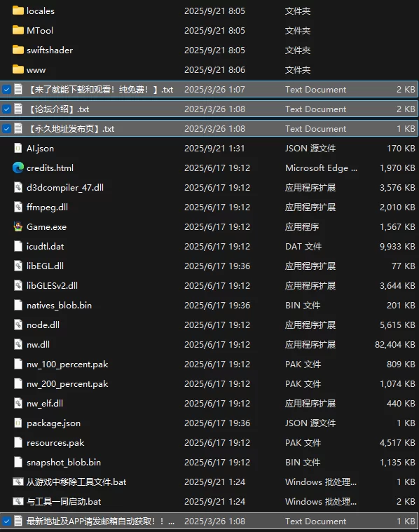The image size is (419, 532).
Task: Click the icudtl.dat file icon
Action: click(x=18, y=246)
